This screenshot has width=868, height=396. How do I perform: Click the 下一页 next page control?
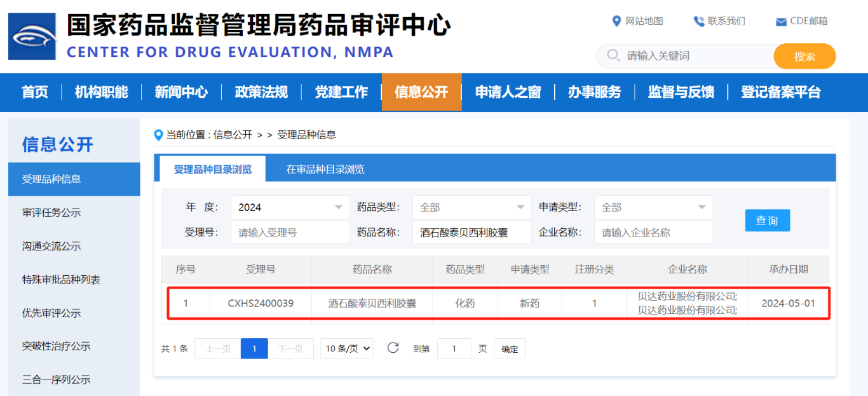coord(292,348)
